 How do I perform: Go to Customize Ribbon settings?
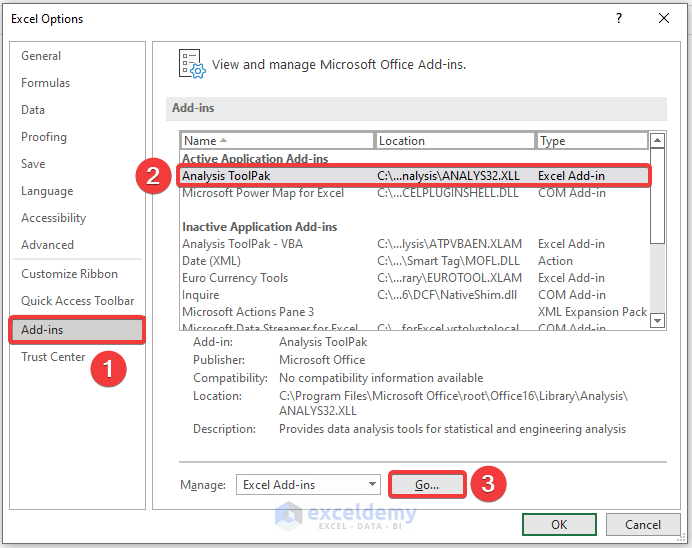click(x=70, y=274)
